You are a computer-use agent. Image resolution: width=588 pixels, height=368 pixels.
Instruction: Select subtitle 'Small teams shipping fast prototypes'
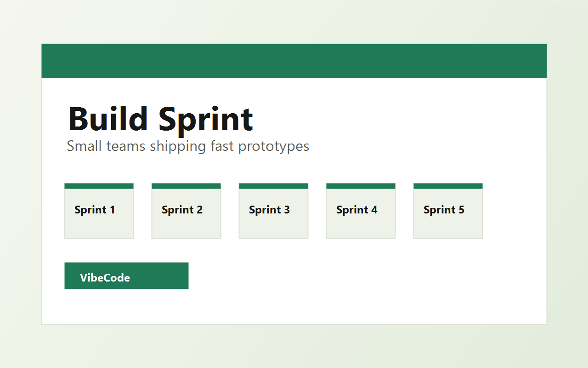tap(188, 146)
